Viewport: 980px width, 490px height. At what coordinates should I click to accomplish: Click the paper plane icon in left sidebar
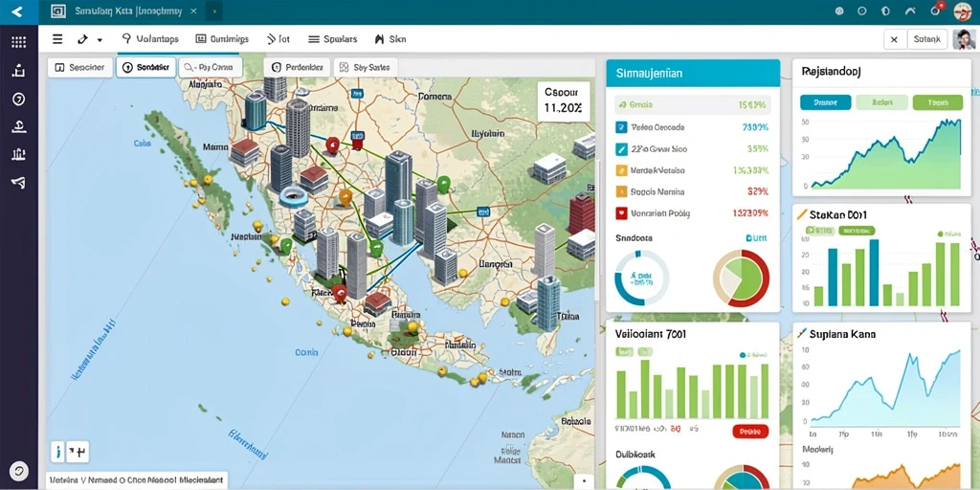19,182
